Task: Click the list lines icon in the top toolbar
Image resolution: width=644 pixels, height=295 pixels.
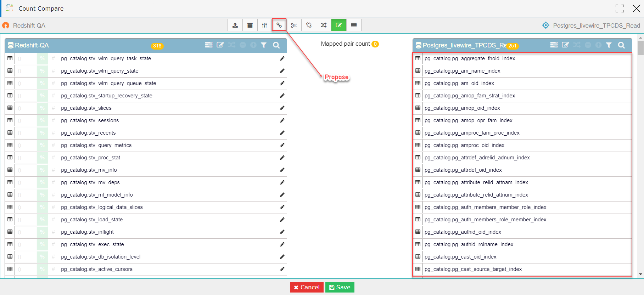Action: pyautogui.click(x=354, y=25)
